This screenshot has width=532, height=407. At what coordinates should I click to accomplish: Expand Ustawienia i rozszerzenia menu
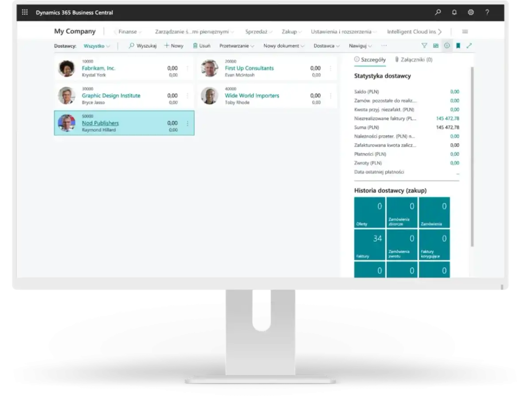(x=344, y=32)
